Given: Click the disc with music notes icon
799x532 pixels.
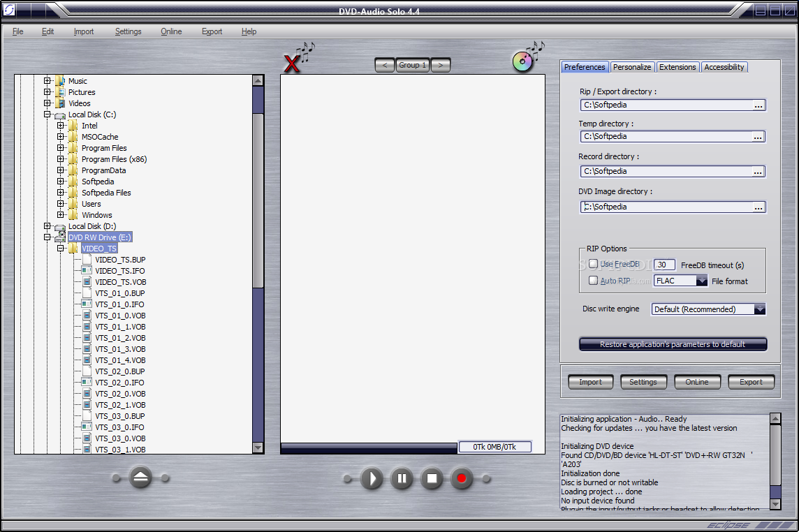Looking at the screenshot, I should coord(528,57).
